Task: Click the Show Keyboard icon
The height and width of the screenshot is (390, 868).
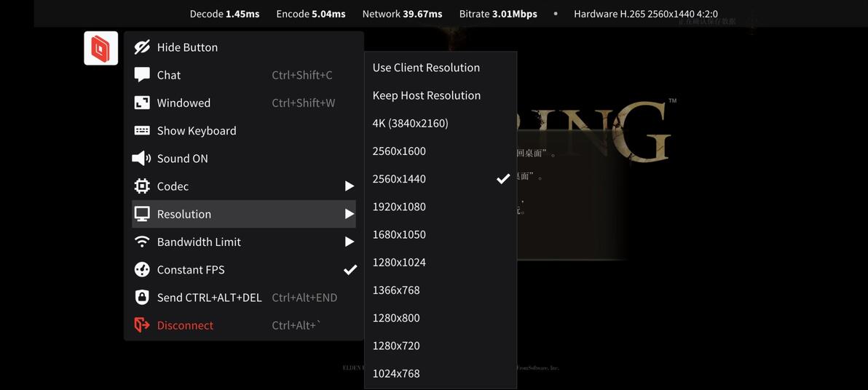Action: click(142, 131)
